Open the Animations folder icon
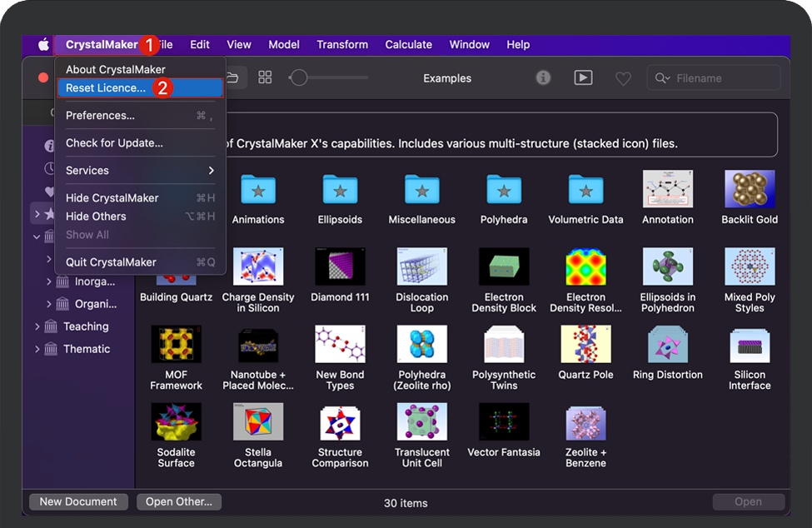 tap(258, 190)
